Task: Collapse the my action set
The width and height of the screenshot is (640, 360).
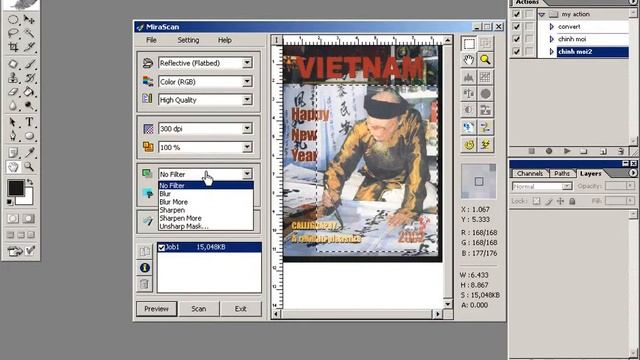Action: pos(542,14)
